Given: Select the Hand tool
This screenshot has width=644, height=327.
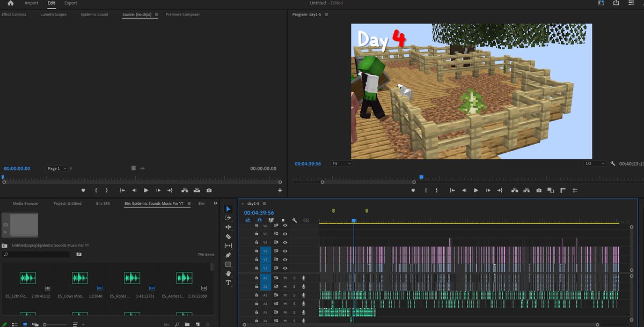Looking at the screenshot, I should point(228,273).
